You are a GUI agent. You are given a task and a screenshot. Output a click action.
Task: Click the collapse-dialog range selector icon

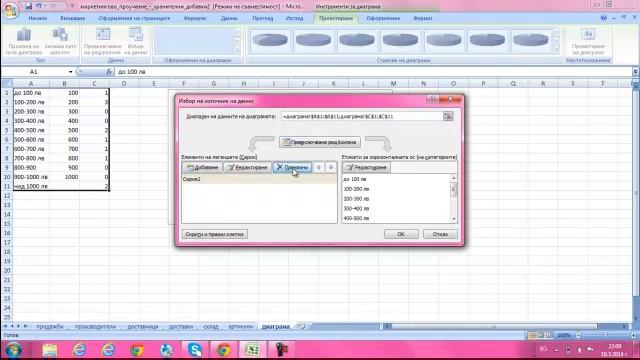pyautogui.click(x=448, y=116)
